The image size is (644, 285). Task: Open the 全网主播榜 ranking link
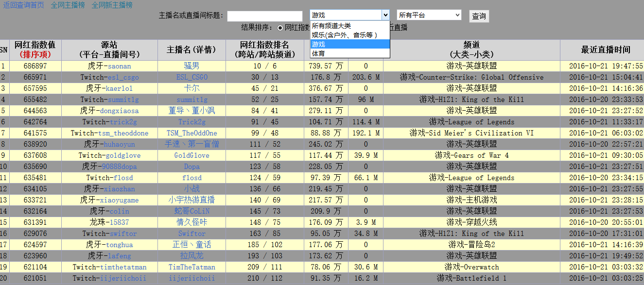[68, 5]
